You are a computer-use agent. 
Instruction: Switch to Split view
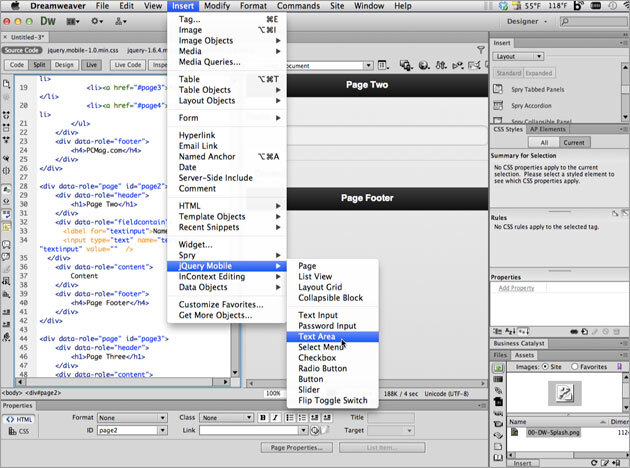point(39,65)
